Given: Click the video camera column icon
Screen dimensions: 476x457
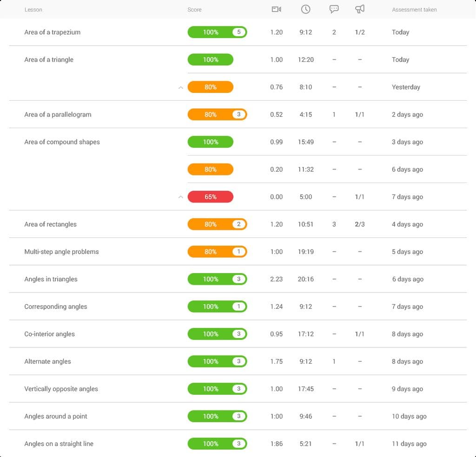Looking at the screenshot, I should [276, 9].
